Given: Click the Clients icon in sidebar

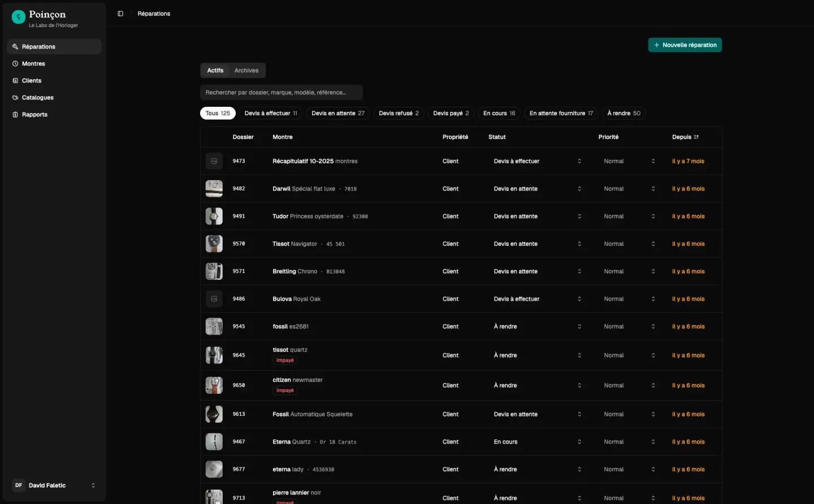Looking at the screenshot, I should [x=15, y=81].
